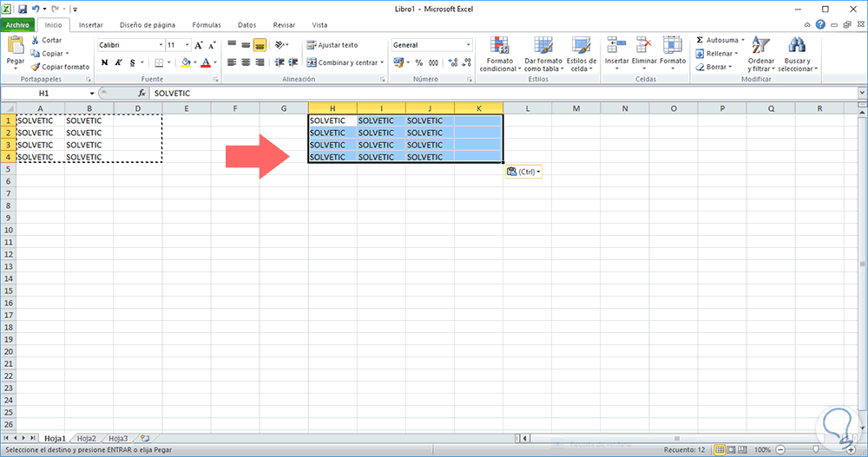Image resolution: width=868 pixels, height=457 pixels.
Task: Click the fx insert function button
Action: pos(141,93)
